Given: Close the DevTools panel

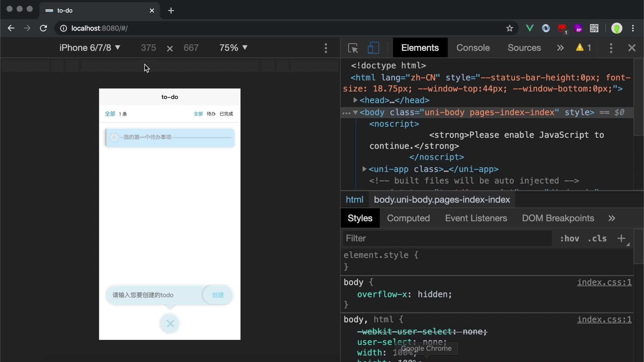Looking at the screenshot, I should pos(632,48).
